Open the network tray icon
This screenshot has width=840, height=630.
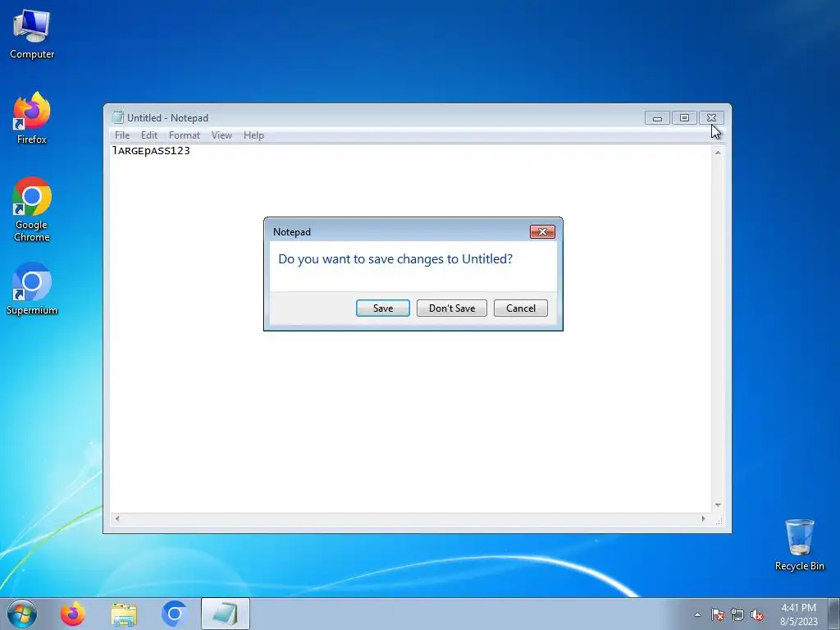tap(737, 614)
